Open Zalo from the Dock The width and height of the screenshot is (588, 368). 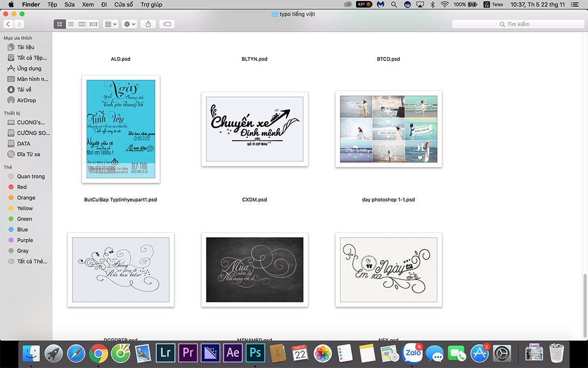click(x=412, y=353)
